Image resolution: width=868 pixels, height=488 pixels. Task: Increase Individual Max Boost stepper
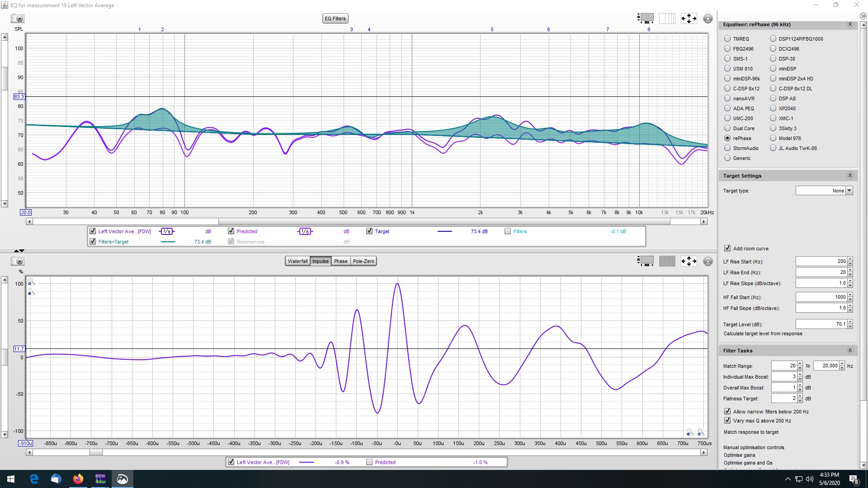click(x=800, y=374)
